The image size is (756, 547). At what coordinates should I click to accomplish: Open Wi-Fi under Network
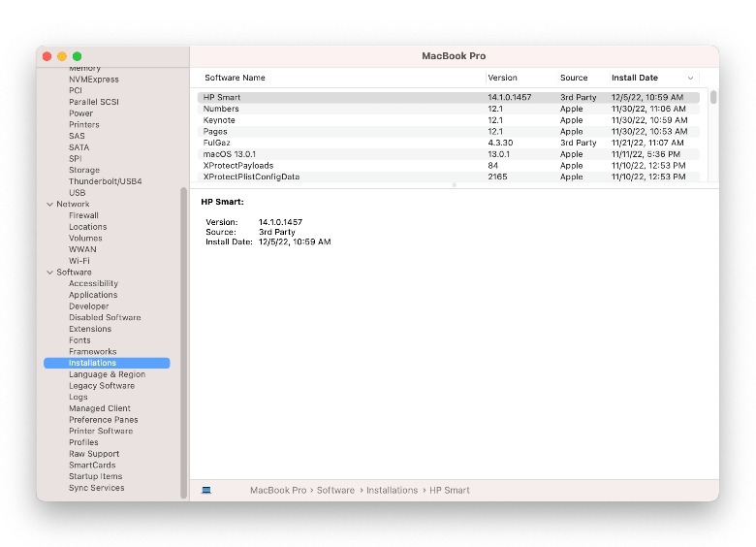pos(79,261)
